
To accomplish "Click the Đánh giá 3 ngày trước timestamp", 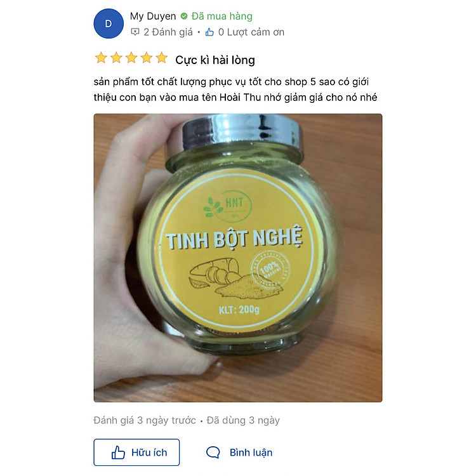I will click(145, 420).
